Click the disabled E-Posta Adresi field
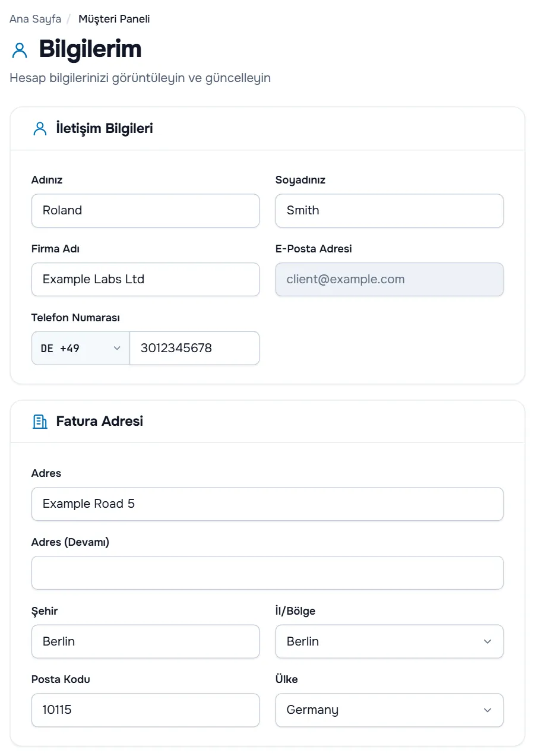This screenshot has width=535, height=756. 390,280
